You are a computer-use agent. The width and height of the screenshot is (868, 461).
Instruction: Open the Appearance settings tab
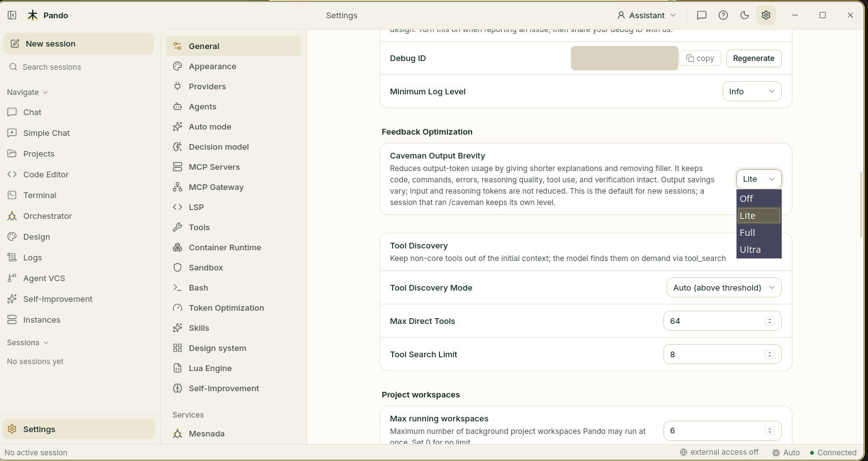click(234, 66)
